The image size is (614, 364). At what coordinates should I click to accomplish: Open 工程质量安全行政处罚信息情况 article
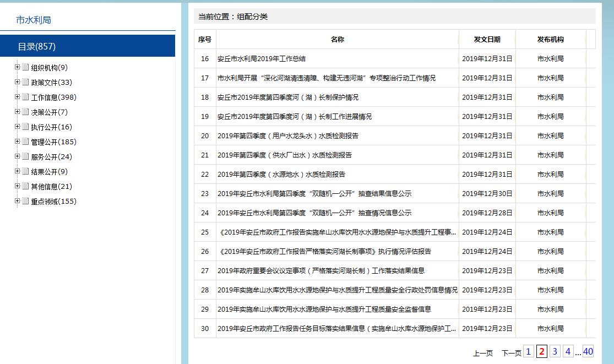point(338,290)
